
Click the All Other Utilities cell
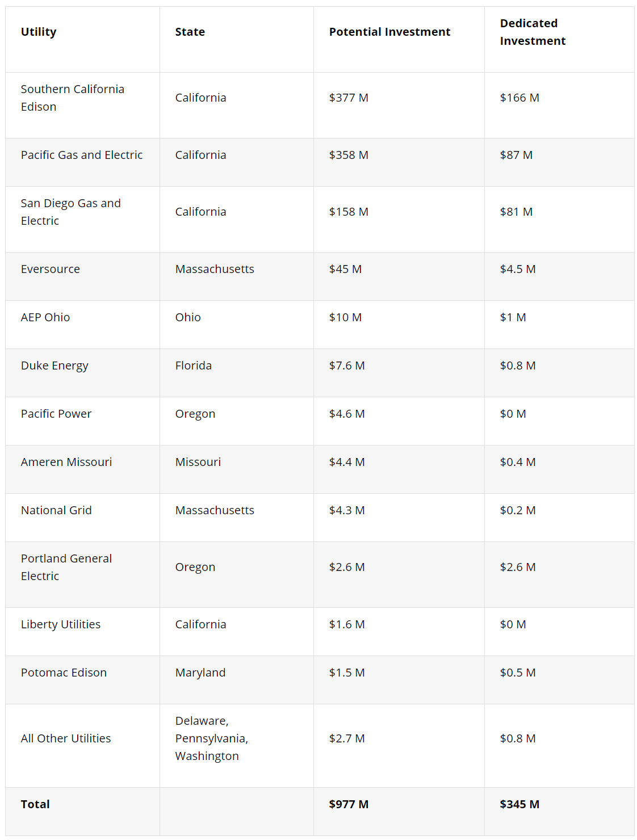[x=66, y=739]
